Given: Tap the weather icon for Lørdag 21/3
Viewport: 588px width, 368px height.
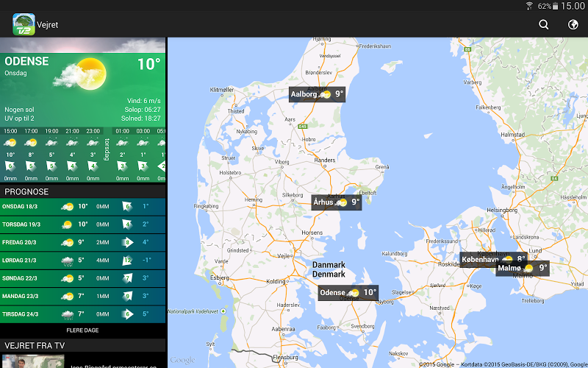Looking at the screenshot, I should [68, 261].
